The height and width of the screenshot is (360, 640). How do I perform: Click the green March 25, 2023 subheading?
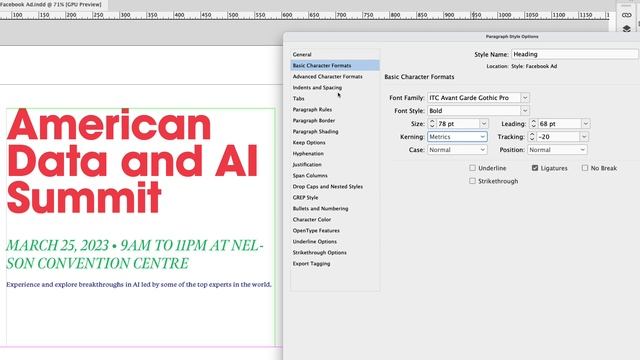coord(135,254)
